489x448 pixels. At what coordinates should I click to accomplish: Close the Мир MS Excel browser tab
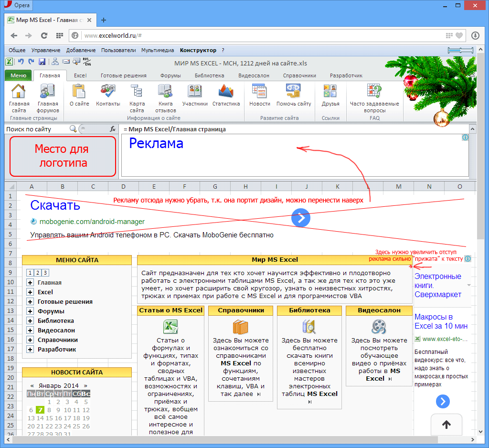click(89, 20)
